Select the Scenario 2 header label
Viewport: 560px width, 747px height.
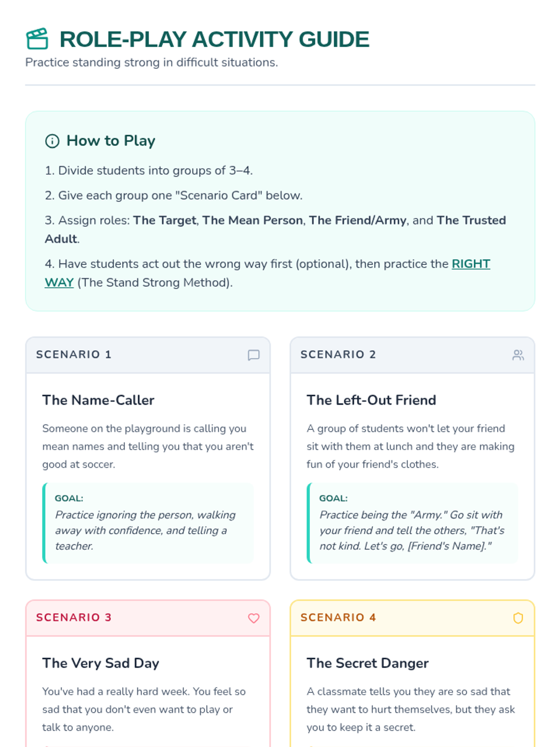tap(338, 355)
